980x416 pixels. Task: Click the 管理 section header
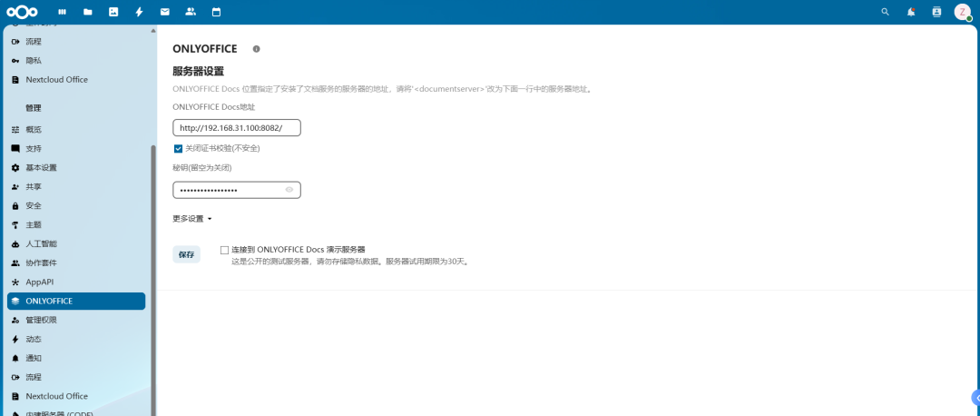[x=34, y=107]
